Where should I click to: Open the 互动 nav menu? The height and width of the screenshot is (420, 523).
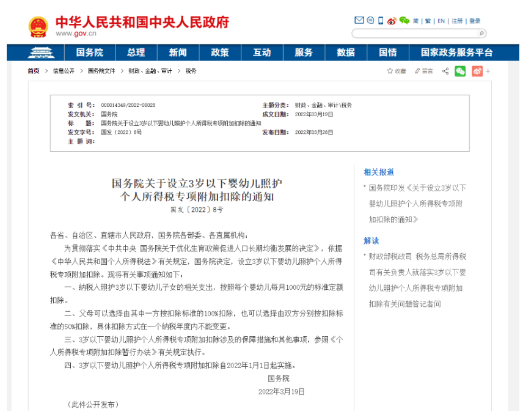pos(262,53)
